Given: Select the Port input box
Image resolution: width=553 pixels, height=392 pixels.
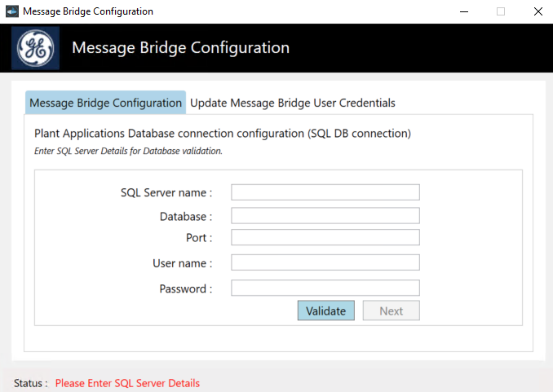Looking at the screenshot, I should [325, 237].
